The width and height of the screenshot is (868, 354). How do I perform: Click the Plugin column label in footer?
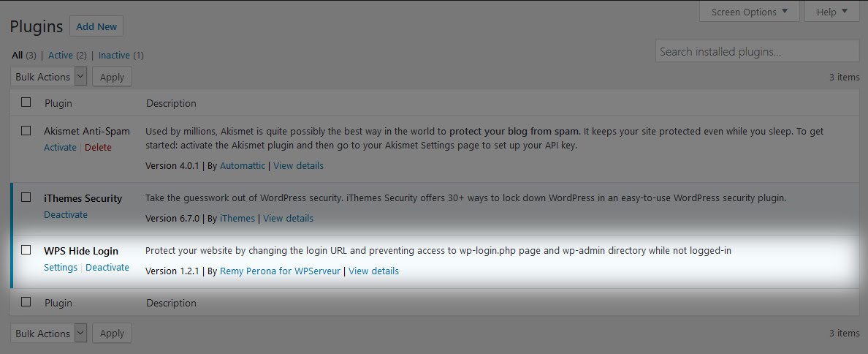[58, 303]
